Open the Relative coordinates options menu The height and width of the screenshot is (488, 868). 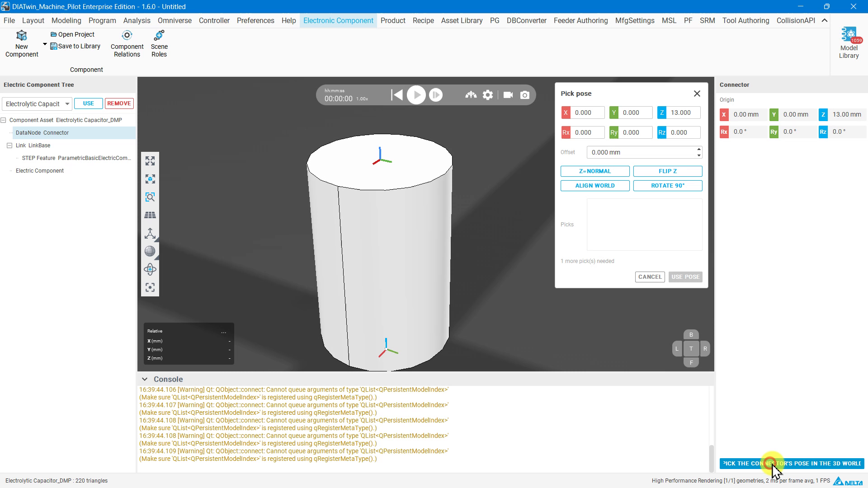click(x=224, y=332)
